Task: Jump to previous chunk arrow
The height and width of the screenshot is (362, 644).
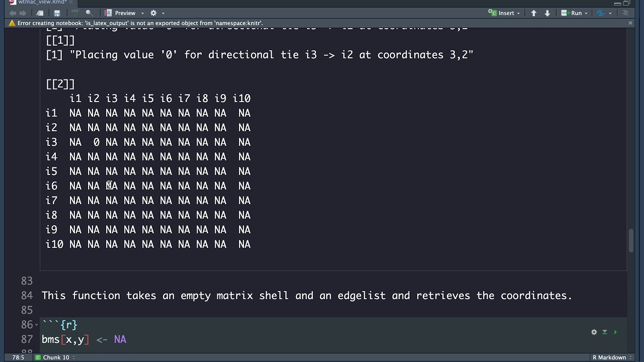Action: (x=534, y=13)
